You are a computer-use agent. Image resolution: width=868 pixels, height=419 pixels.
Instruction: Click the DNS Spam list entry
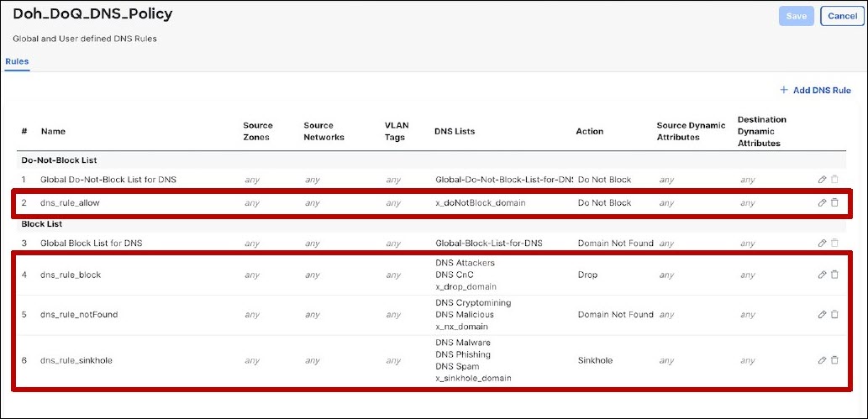coord(457,366)
